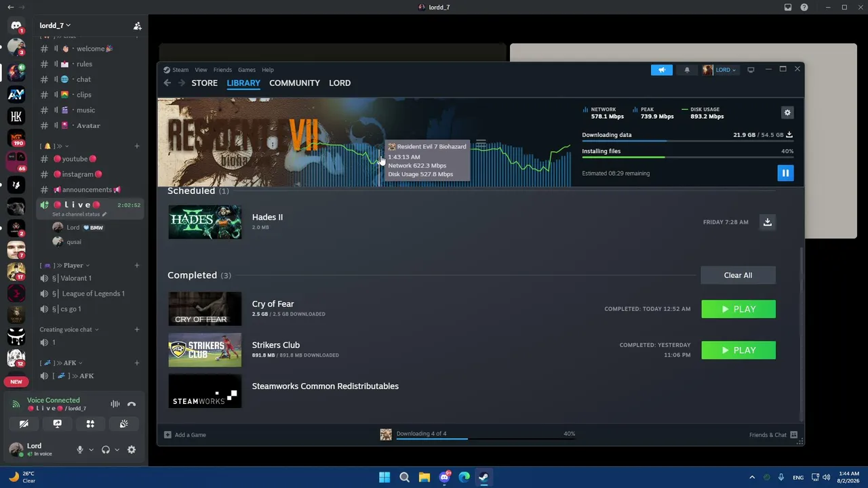The height and width of the screenshot is (488, 868).
Task: Set a channel status for Live
Action: tap(79, 214)
